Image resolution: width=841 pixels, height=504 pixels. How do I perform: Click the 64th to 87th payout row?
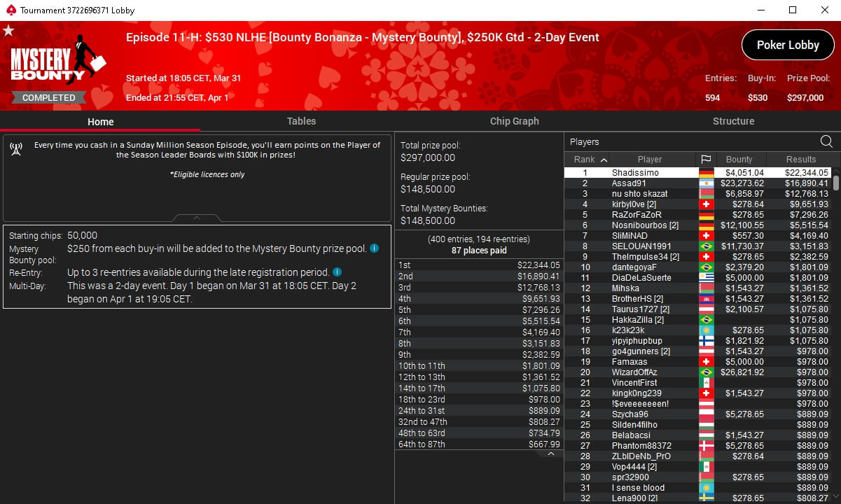(479, 444)
